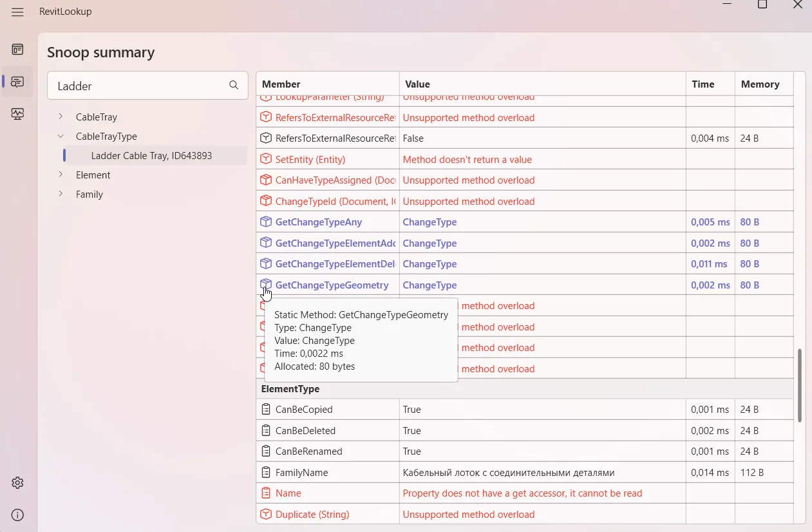Click the red icon beside Name
812x532 pixels.
click(265, 493)
